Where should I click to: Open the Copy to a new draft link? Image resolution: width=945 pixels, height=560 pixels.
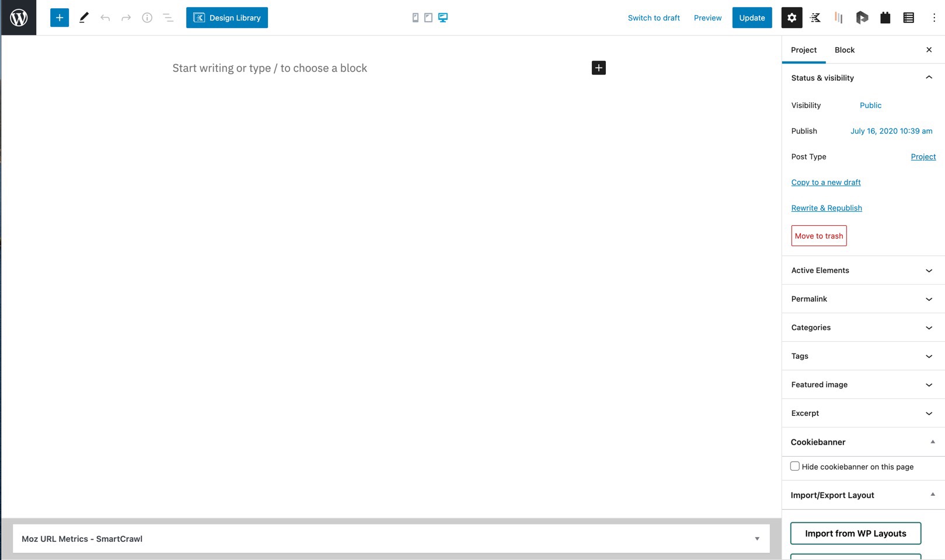coord(826,182)
